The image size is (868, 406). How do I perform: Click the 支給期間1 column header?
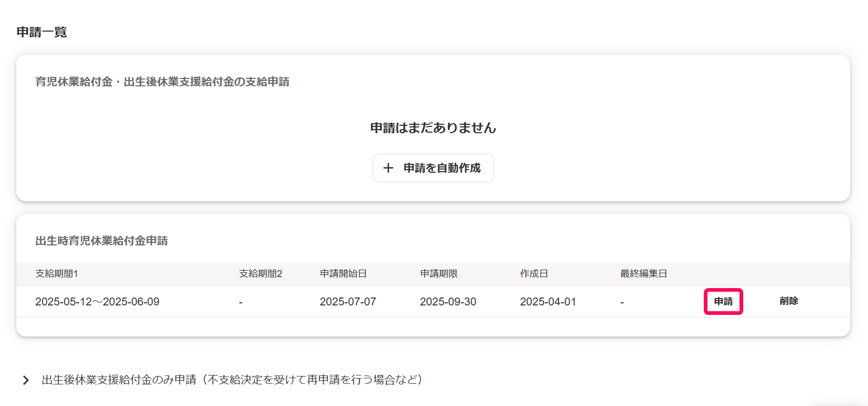[x=56, y=274]
